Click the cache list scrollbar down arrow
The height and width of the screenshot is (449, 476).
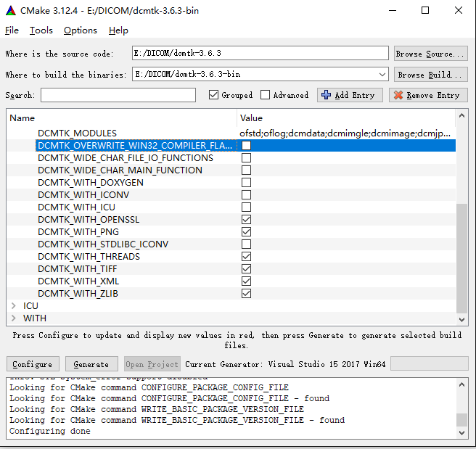click(461, 319)
